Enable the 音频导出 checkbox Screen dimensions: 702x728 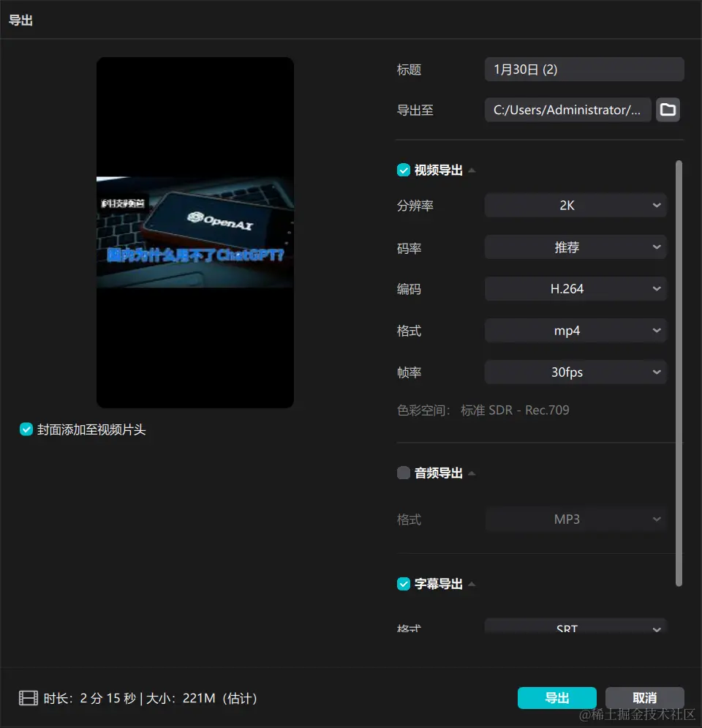pyautogui.click(x=403, y=472)
